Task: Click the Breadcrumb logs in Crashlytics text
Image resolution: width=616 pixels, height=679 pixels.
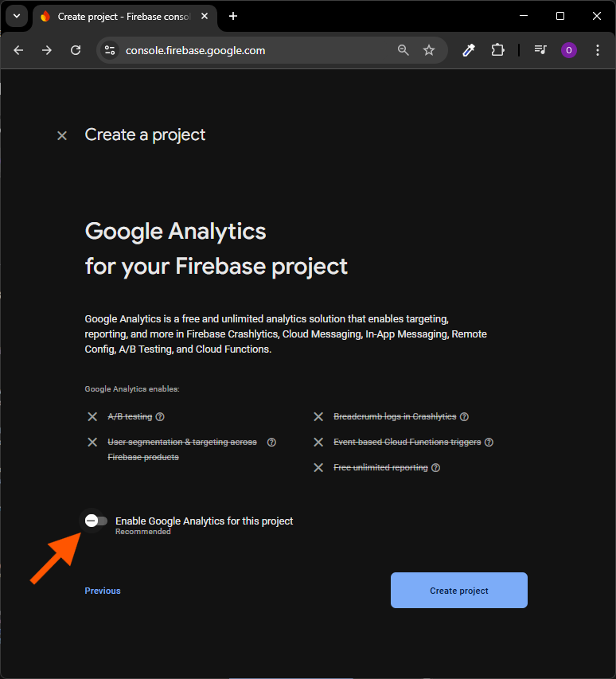Action: pyautogui.click(x=395, y=416)
